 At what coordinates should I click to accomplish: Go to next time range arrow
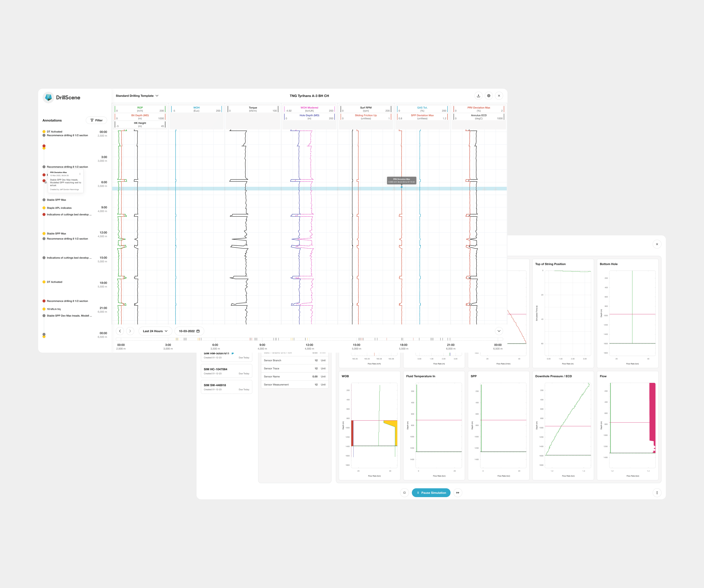(x=130, y=331)
